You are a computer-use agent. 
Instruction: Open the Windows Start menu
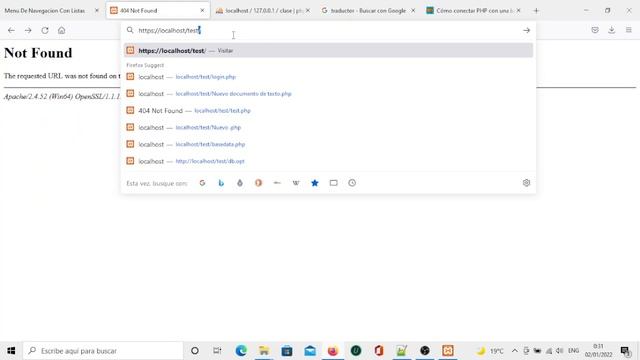point(11,351)
